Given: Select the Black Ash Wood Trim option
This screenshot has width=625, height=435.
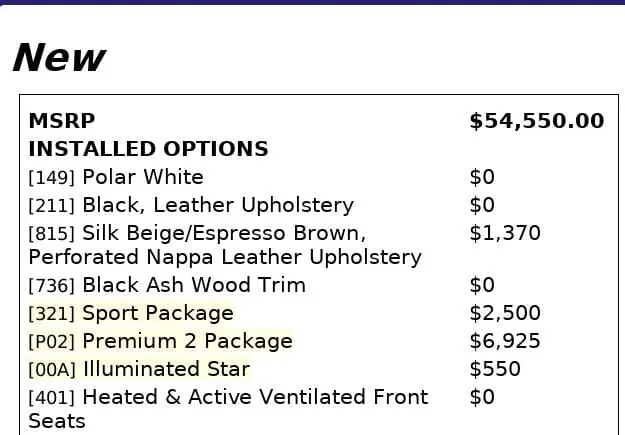Looking at the screenshot, I should (x=194, y=285).
